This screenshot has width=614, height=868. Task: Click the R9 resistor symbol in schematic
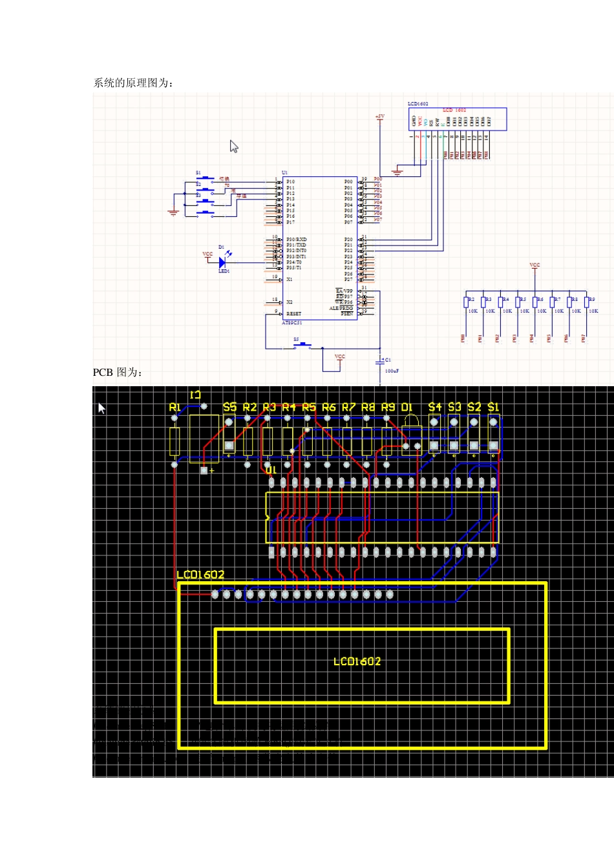[586, 303]
